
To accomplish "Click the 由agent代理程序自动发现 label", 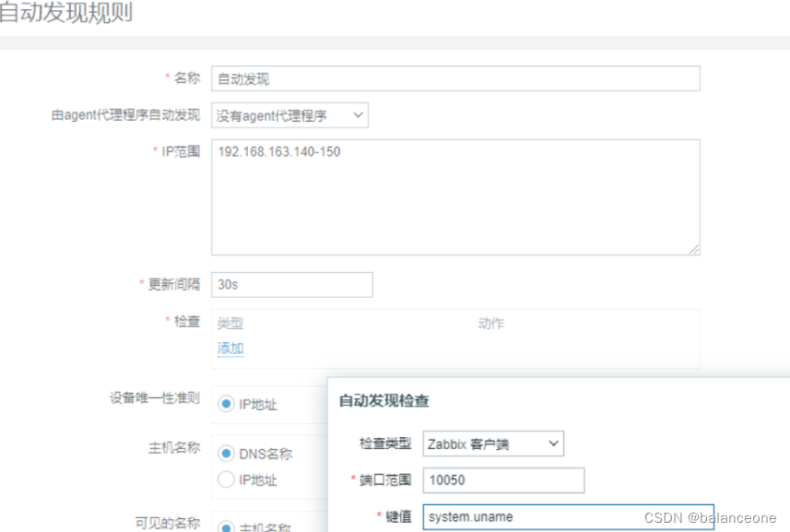I will tap(126, 115).
